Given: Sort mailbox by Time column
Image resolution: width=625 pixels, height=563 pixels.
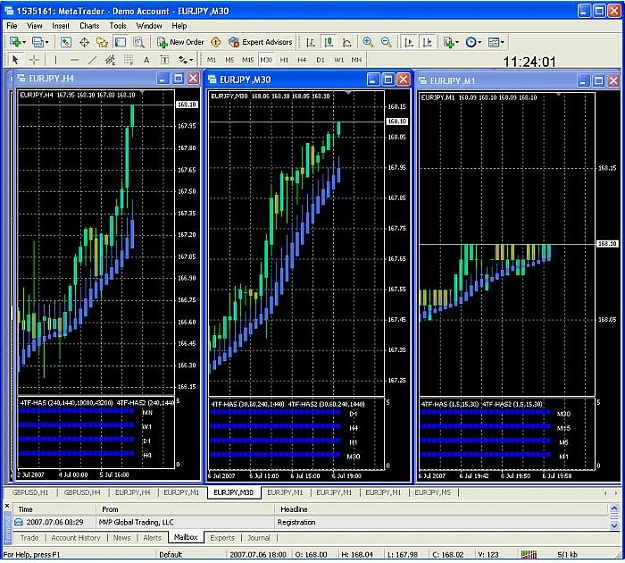Looking at the screenshot, I should tap(55, 509).
